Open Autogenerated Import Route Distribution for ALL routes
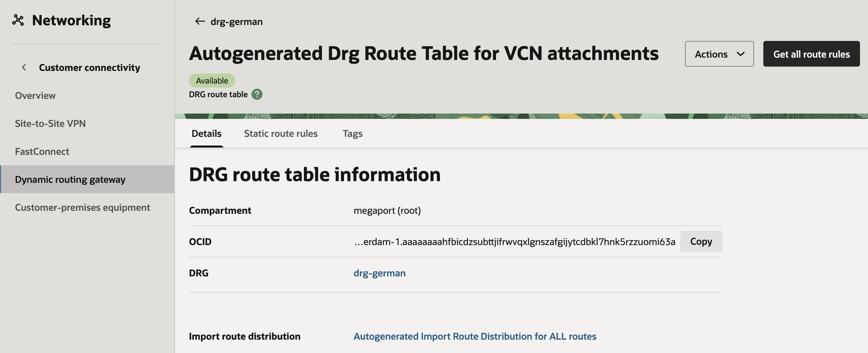 (474, 336)
